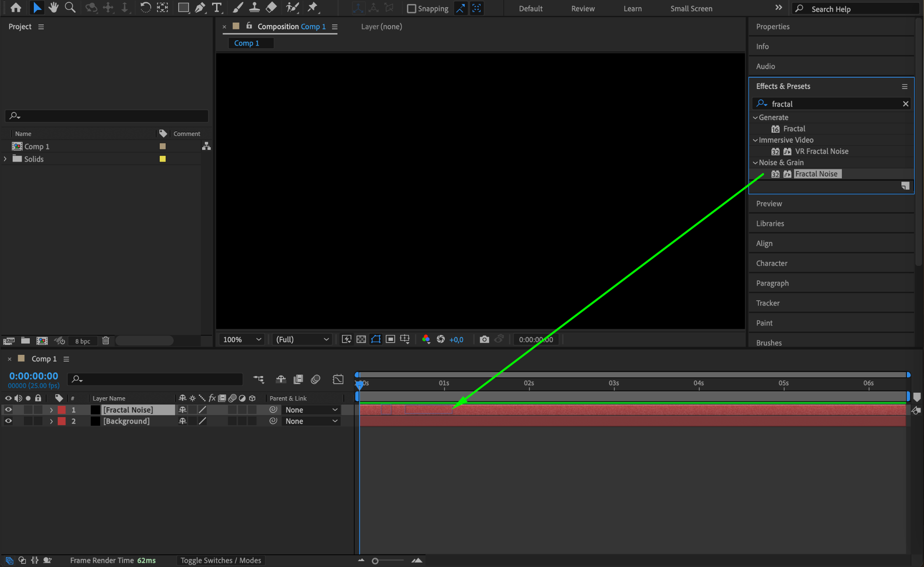Viewport: 924px width, 567px height.
Task: Click the Home icon
Action: tap(16, 8)
